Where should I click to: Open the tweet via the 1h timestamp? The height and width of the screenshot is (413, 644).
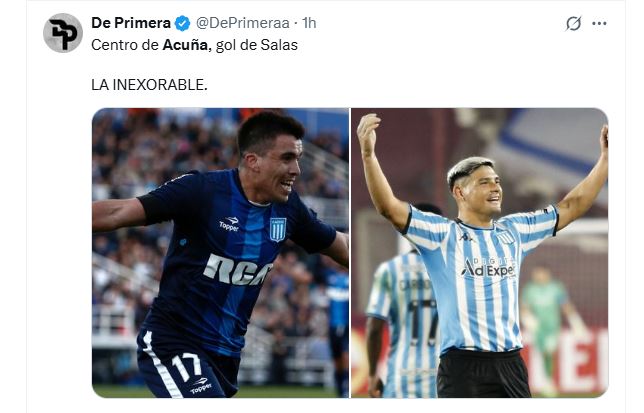(x=309, y=23)
